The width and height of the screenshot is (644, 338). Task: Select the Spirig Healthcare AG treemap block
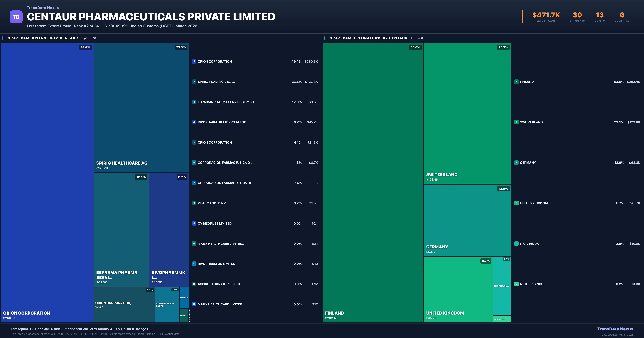141,107
